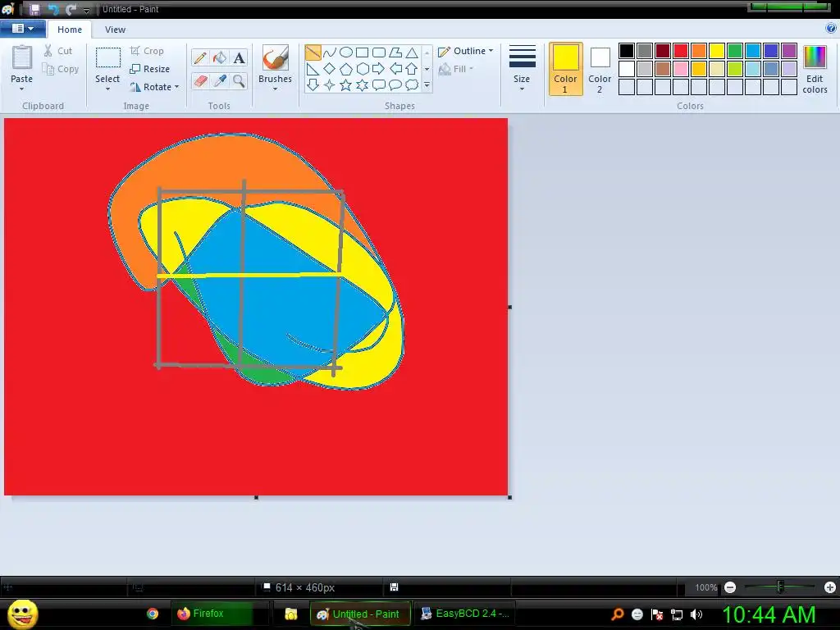This screenshot has height=630, width=840.
Task: Pick the black color swatch
Action: click(627, 51)
